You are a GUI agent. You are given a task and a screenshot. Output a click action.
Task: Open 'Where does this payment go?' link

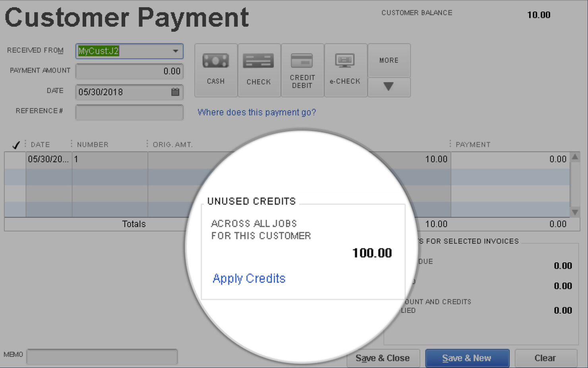coord(257,112)
